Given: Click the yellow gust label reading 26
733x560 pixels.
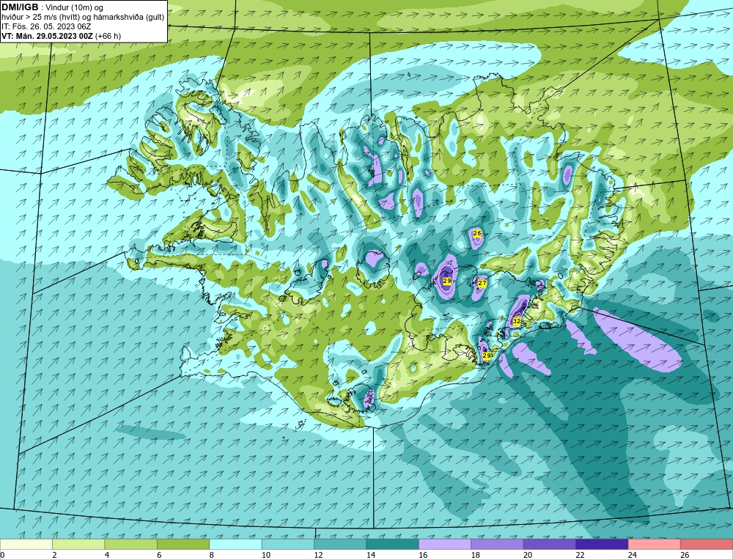Looking at the screenshot, I should click(477, 233).
